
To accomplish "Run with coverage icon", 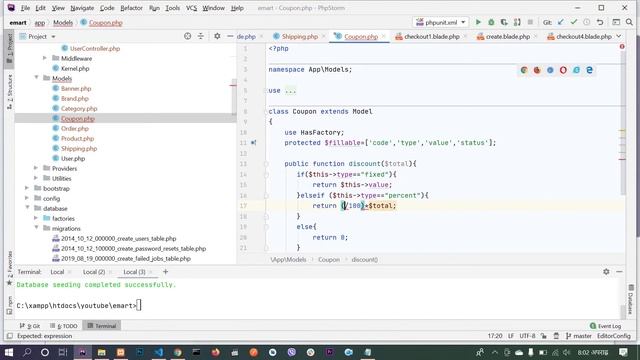I will tap(504, 22).
